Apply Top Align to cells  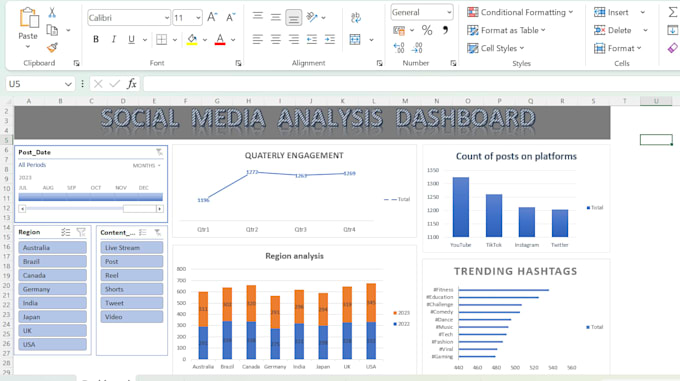pos(258,16)
